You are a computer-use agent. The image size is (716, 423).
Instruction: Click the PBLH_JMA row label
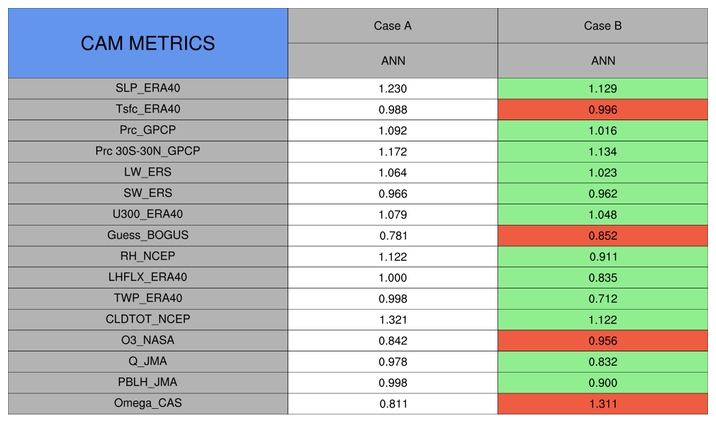point(147,382)
